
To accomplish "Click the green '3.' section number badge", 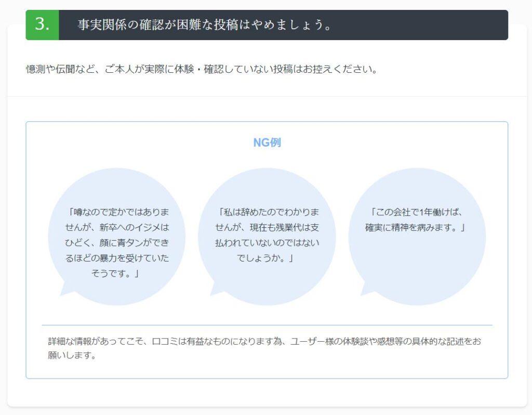I will point(43,25).
